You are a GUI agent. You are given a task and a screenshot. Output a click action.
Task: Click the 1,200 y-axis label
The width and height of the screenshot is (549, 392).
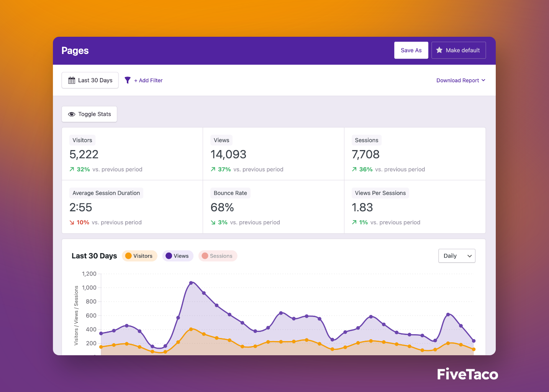pyautogui.click(x=89, y=274)
